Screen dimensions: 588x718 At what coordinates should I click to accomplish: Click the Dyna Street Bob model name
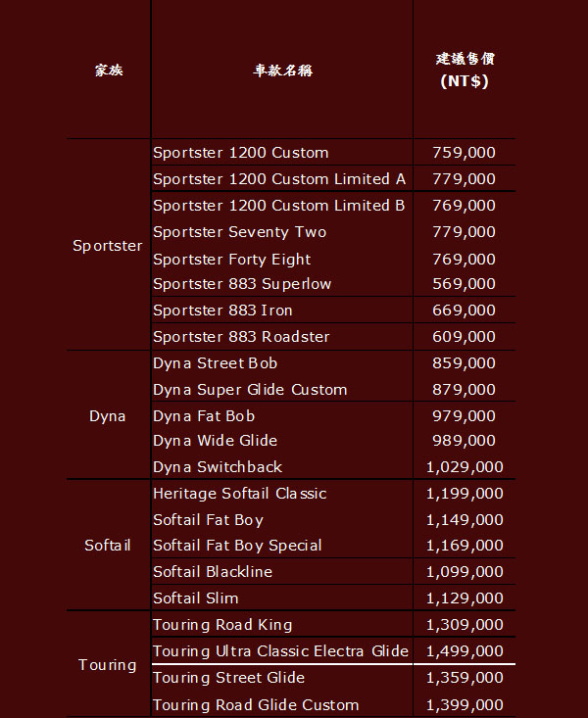216,363
